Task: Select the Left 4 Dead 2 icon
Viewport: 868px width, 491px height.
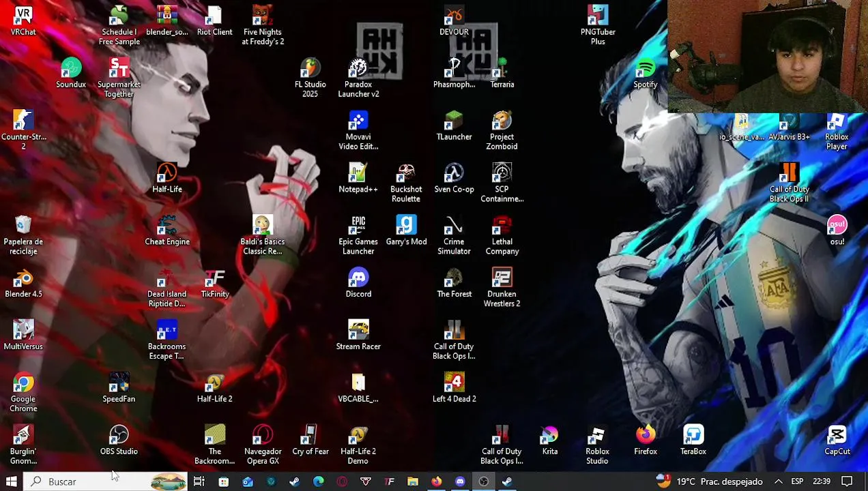Action: tap(454, 389)
